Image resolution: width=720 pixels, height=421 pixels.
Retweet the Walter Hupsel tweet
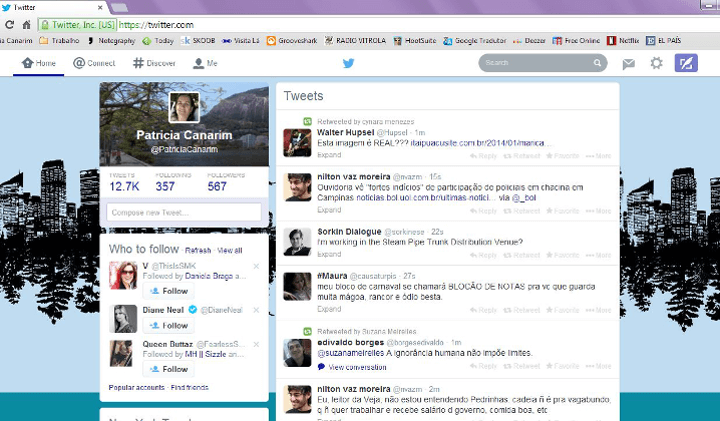[522, 156]
